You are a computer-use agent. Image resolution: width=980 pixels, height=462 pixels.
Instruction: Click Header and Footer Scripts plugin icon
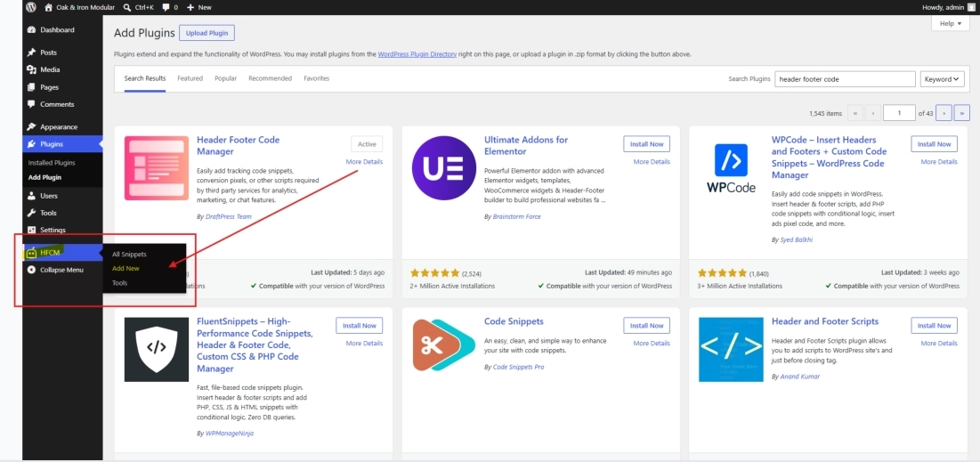(732, 350)
